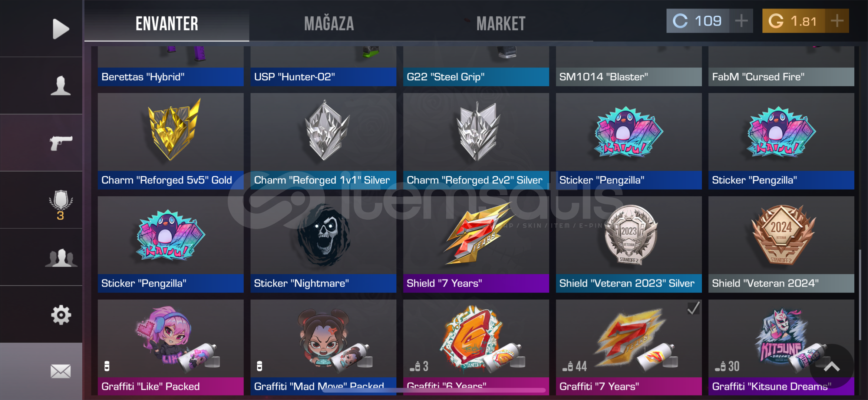Tap the play triangle in the sidebar

(61, 29)
